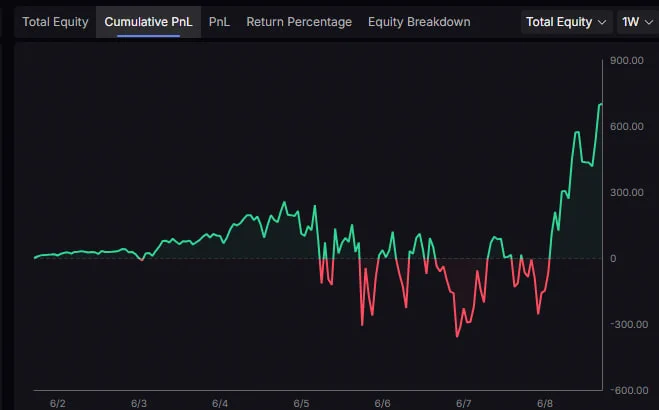This screenshot has height=410, width=659.
Task: Click the 0 y-axis label
Action: click(613, 259)
